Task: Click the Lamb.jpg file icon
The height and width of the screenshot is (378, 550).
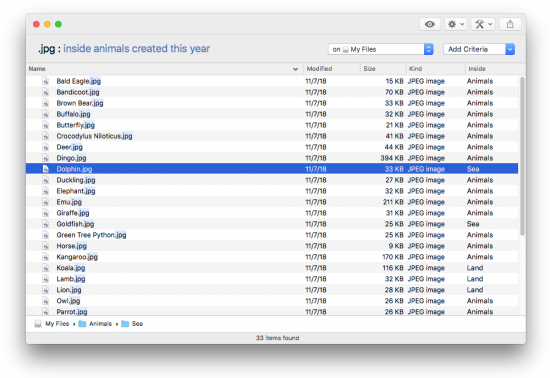Action: pos(46,279)
